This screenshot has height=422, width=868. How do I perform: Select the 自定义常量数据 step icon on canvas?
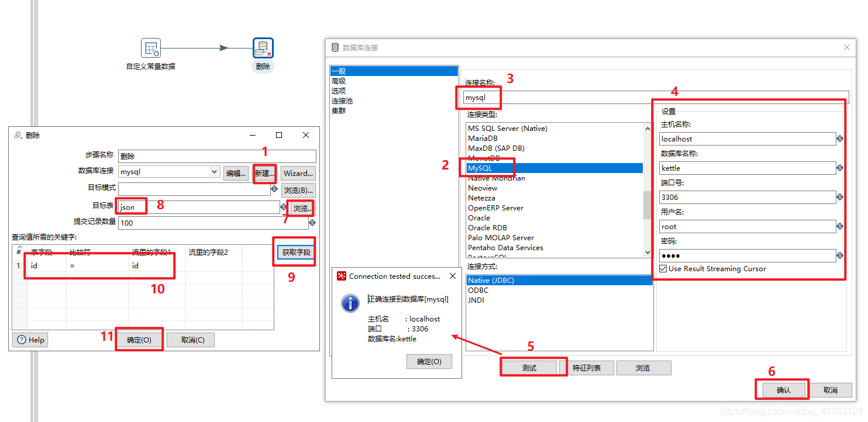click(150, 49)
